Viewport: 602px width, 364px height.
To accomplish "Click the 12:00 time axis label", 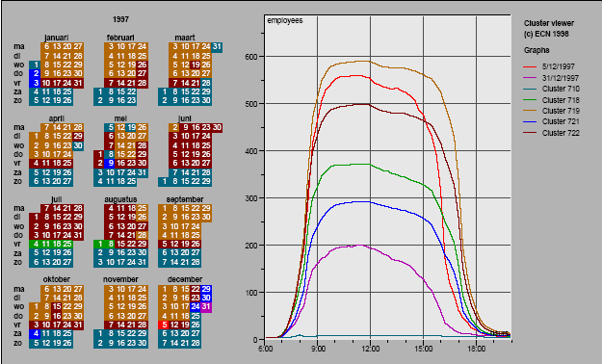I will [371, 349].
